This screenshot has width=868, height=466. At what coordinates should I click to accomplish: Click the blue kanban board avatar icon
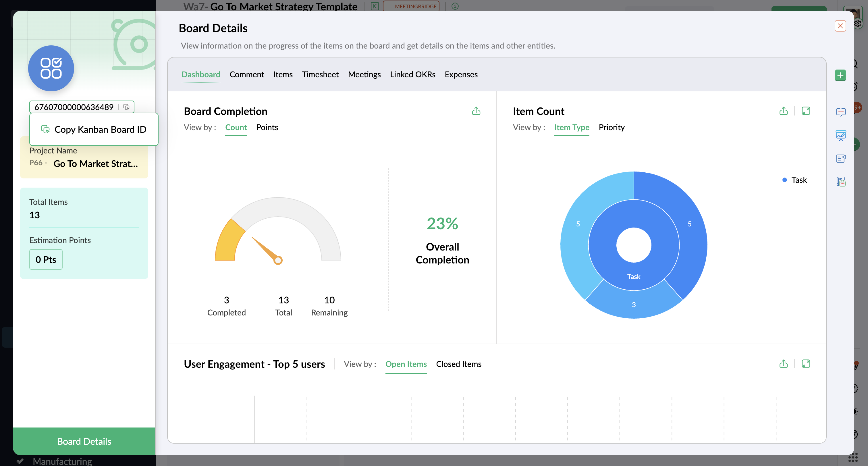[51, 68]
